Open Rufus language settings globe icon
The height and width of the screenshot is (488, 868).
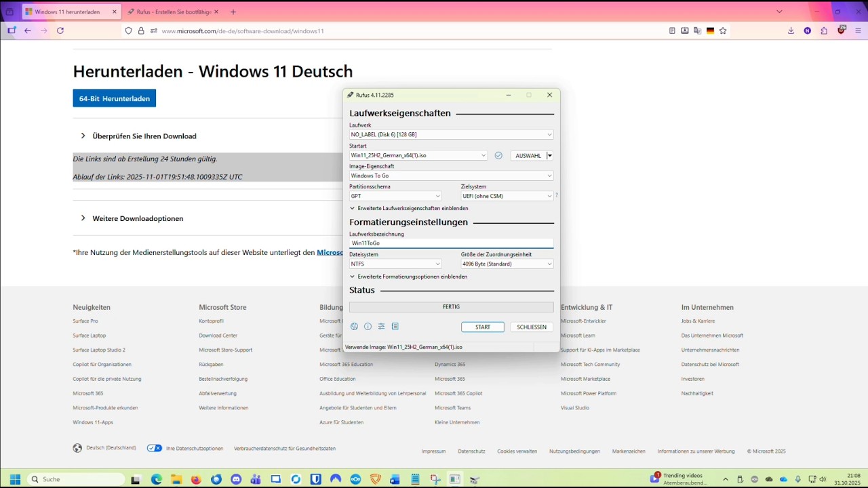coord(354,327)
